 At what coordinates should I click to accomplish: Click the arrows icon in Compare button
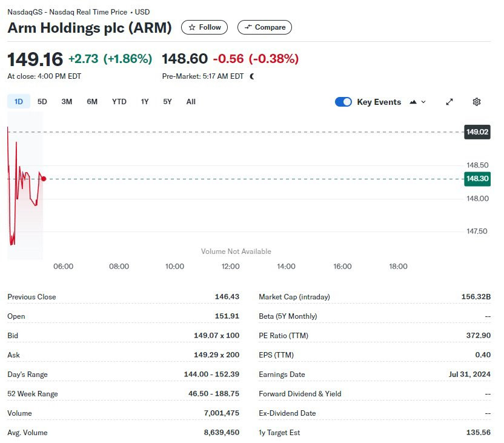click(x=248, y=27)
